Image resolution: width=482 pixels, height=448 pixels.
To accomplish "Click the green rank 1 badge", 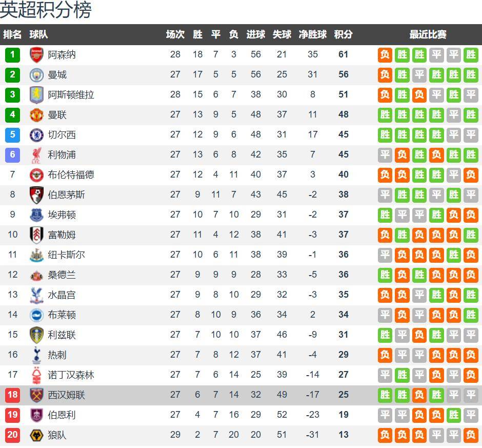I will pos(12,55).
